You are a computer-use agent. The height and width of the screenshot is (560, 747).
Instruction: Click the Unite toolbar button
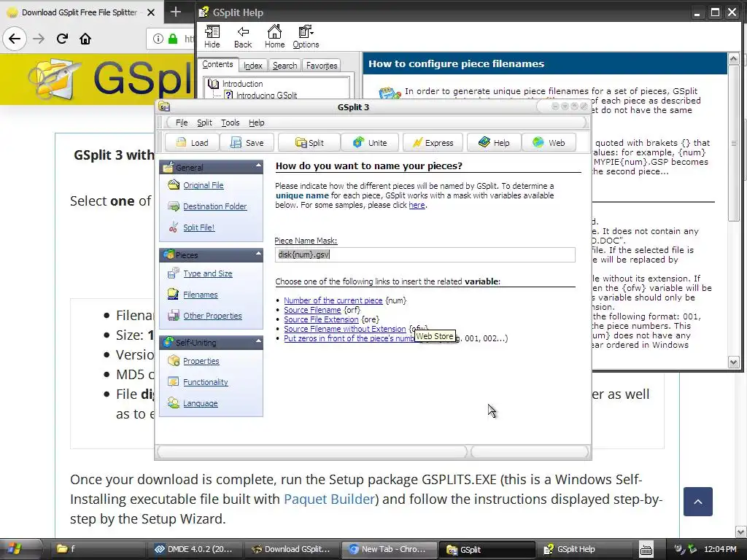(x=370, y=142)
